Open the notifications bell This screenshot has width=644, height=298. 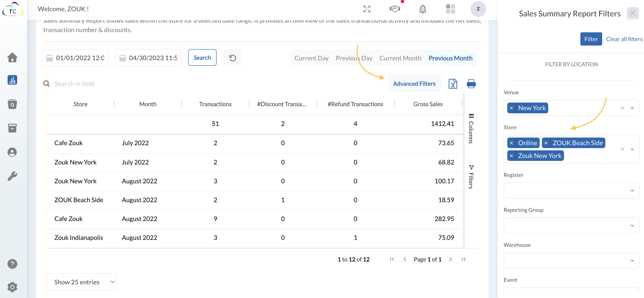click(423, 9)
